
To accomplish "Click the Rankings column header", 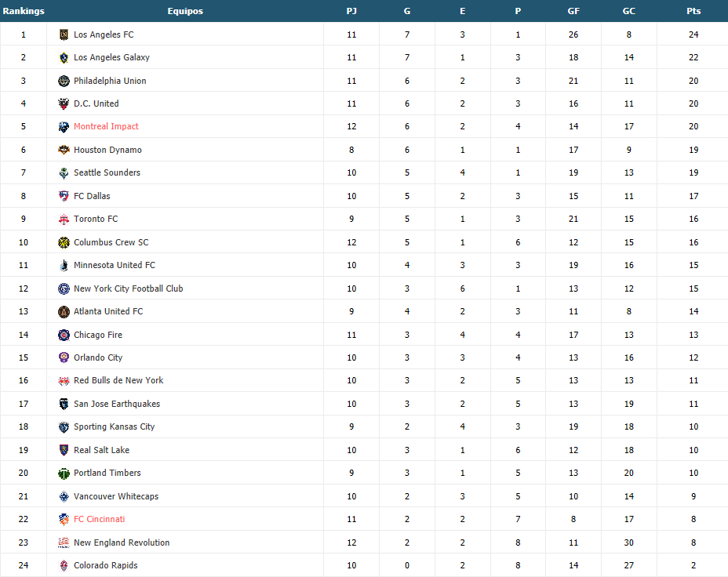I will (x=24, y=11).
